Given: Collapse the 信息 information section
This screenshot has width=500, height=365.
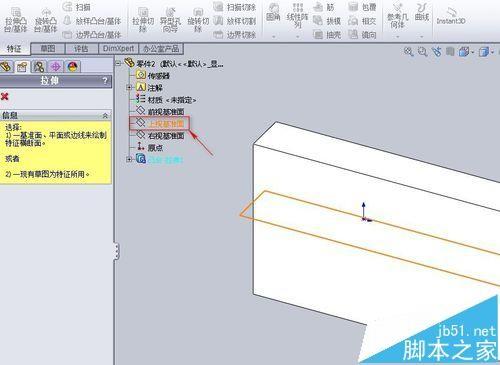Looking at the screenshot, I should [x=105, y=116].
